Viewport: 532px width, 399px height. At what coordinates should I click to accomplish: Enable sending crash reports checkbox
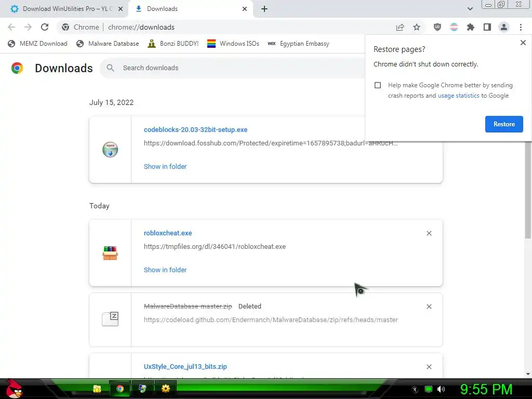point(378,85)
